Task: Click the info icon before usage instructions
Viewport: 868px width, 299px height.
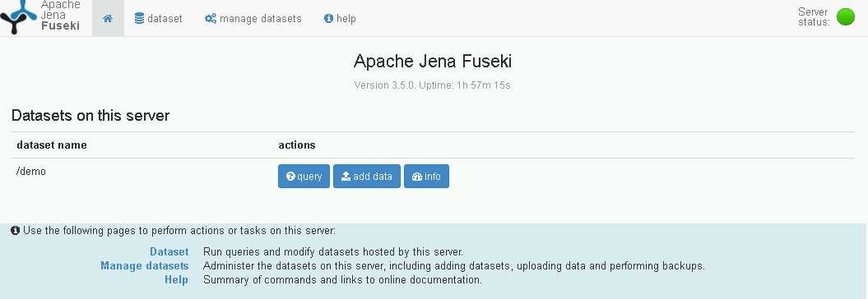Action: pos(16,230)
